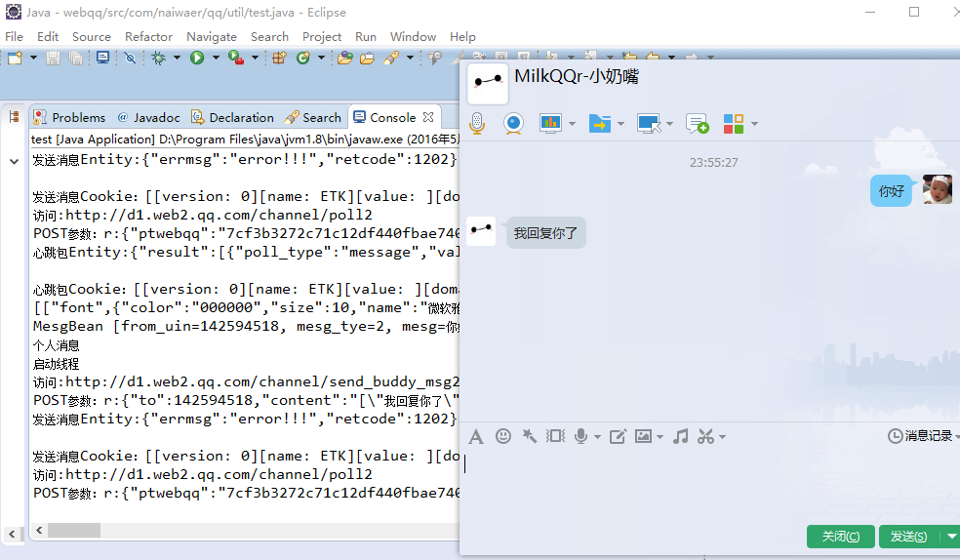This screenshot has width=960, height=560.
Task: Open the Navigate menu
Action: [212, 37]
